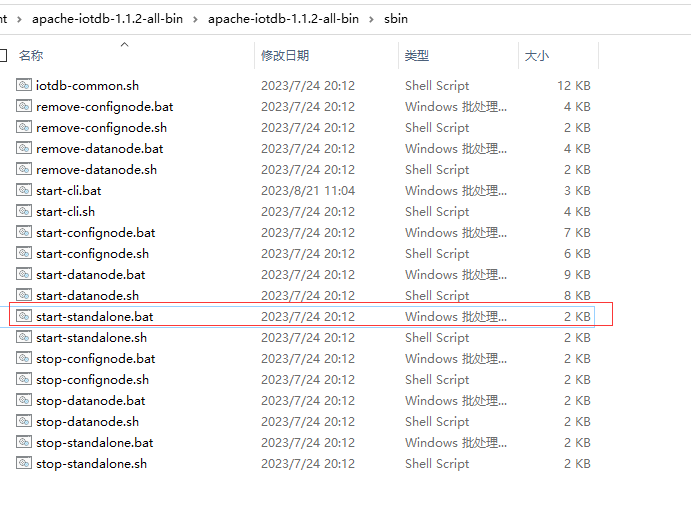Image resolution: width=691 pixels, height=511 pixels.
Task: Select the file name start-confignode.bat
Action: pos(96,233)
